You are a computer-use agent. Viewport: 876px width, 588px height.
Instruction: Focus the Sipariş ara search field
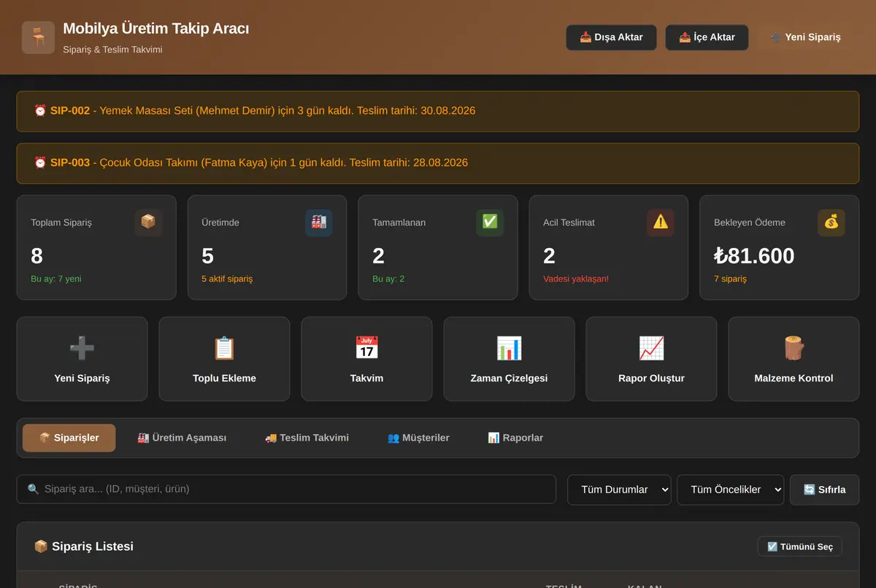coord(286,489)
